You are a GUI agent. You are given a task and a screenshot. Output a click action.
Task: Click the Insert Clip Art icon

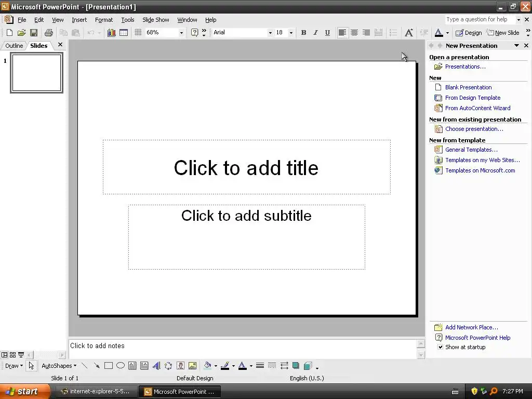pos(180,366)
